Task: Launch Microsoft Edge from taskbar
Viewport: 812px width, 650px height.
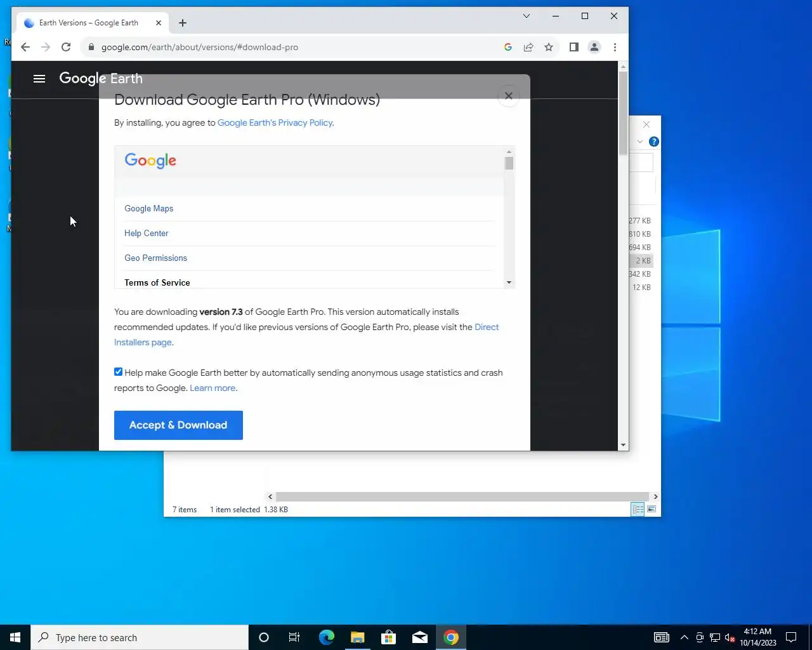Action: [x=326, y=637]
